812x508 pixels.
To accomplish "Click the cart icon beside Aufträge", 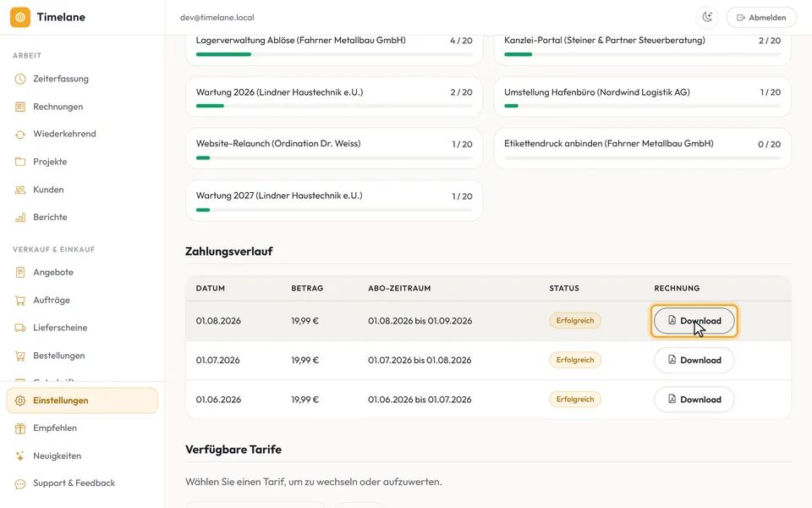I will [20, 300].
